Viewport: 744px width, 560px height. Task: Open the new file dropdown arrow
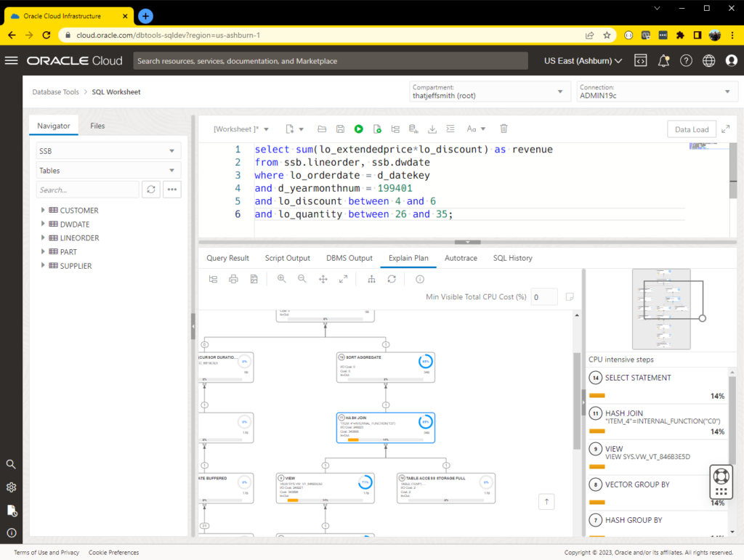pyautogui.click(x=302, y=129)
